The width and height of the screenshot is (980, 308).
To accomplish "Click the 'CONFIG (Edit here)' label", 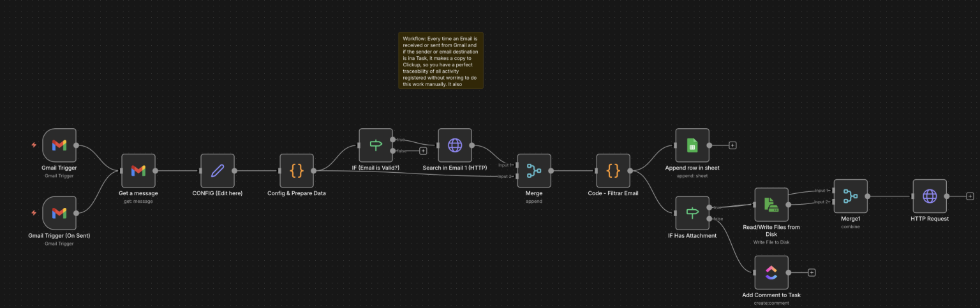I will click(218, 193).
